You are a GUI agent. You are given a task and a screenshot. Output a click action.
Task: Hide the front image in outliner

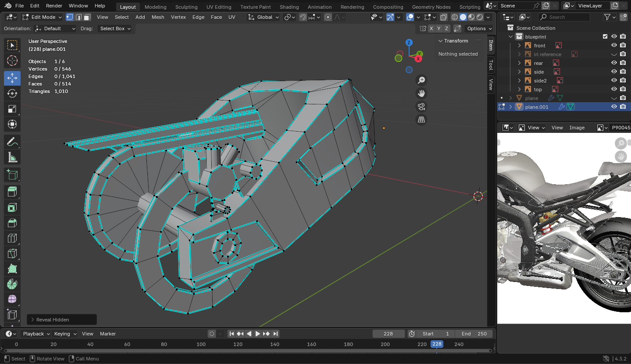pyautogui.click(x=614, y=46)
